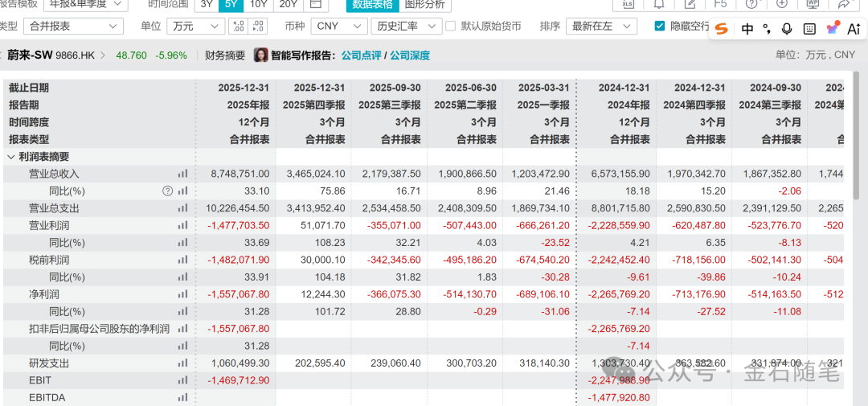Image resolution: width=868 pixels, height=406 pixels.
Task: Open the custom date range calendar icon
Action: pyautogui.click(x=316, y=4)
